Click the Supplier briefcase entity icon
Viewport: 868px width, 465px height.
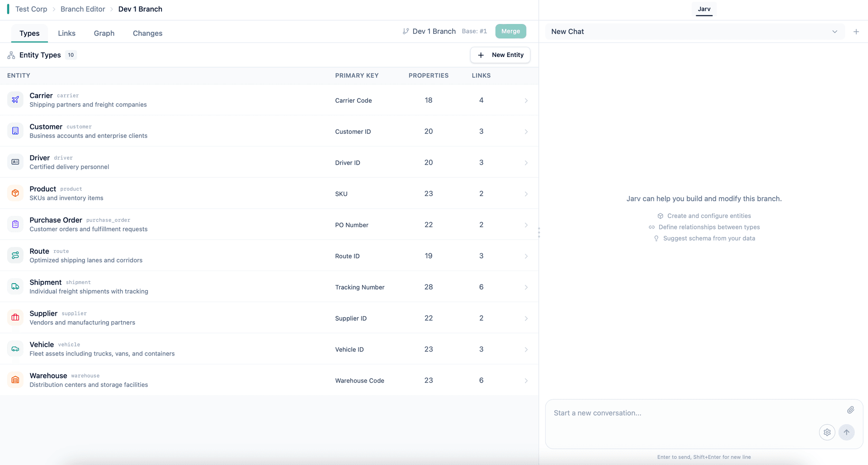point(15,318)
